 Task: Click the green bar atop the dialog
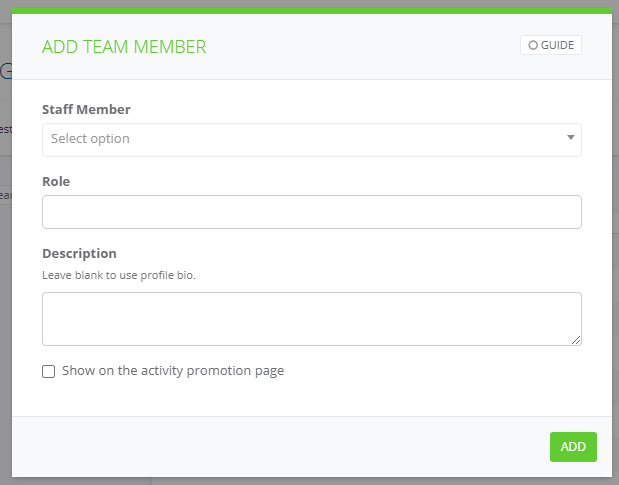311,11
